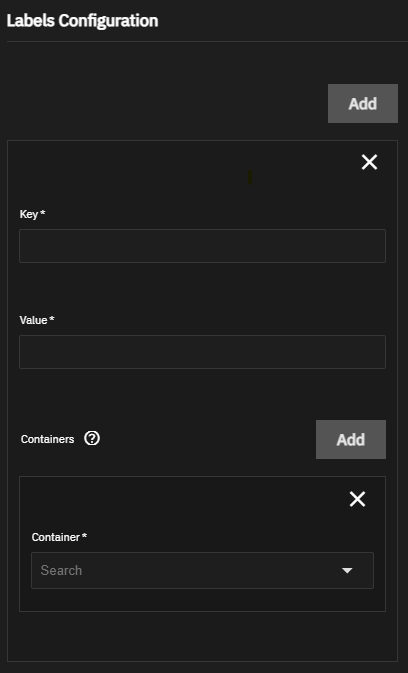The image size is (408, 673).
Task: Click the Containers section label
Action: tap(48, 439)
